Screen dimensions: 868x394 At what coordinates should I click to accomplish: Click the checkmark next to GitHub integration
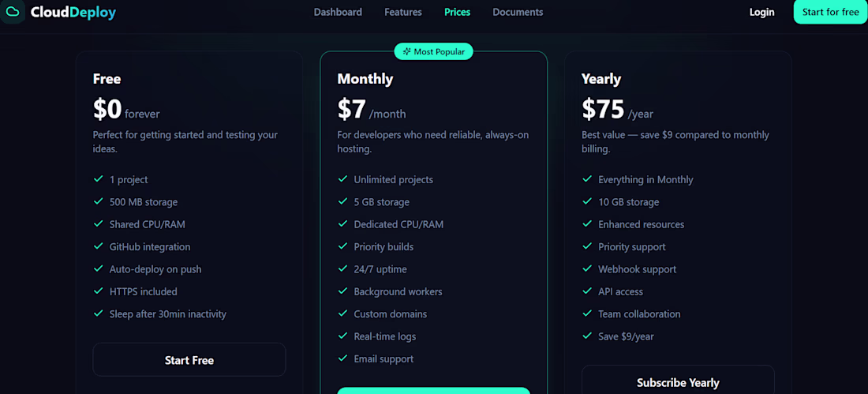coord(99,246)
